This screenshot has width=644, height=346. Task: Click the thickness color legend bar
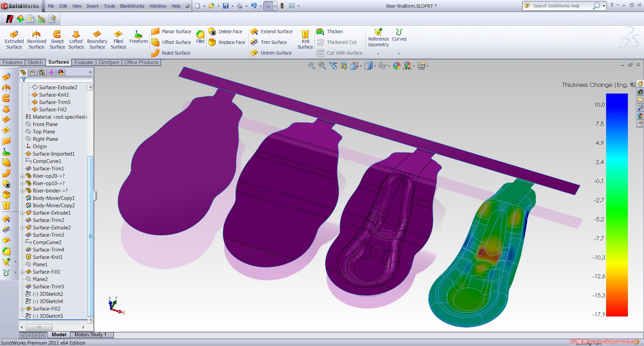coord(617,205)
